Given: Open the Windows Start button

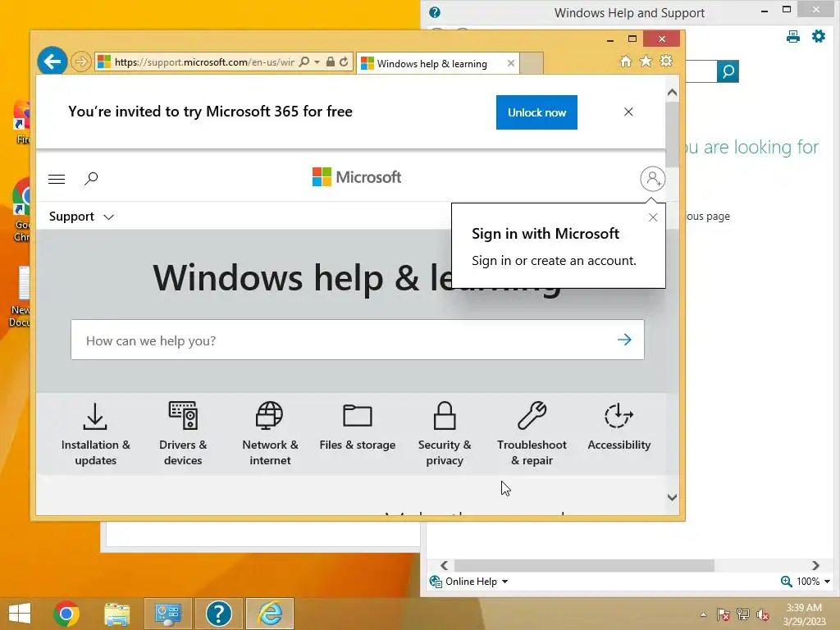Looking at the screenshot, I should 20,614.
